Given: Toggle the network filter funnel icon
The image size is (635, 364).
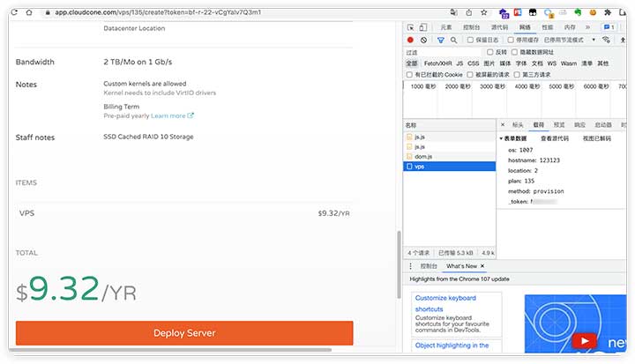Looking at the screenshot, I should click(441, 40).
